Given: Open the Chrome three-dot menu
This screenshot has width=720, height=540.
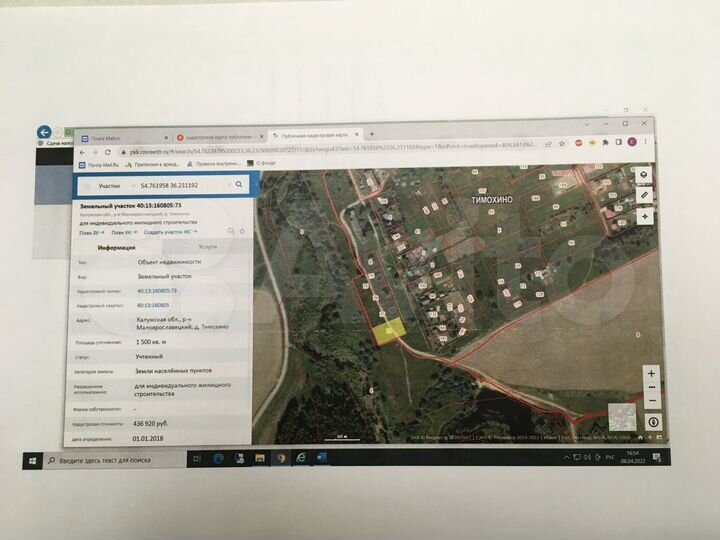Looking at the screenshot, I should (x=646, y=143).
